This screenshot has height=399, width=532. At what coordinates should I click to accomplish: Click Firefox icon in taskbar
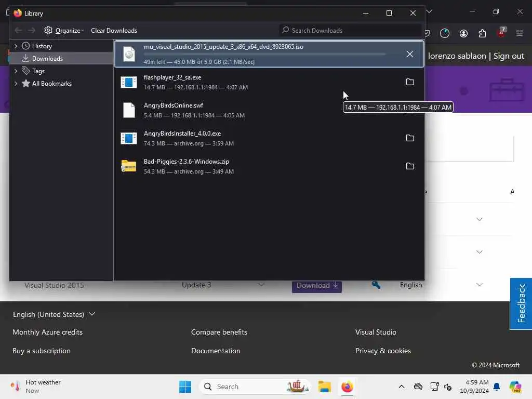(x=347, y=387)
